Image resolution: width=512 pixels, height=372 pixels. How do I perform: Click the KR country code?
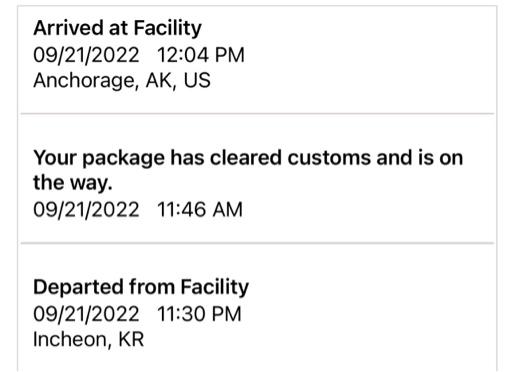point(131,340)
